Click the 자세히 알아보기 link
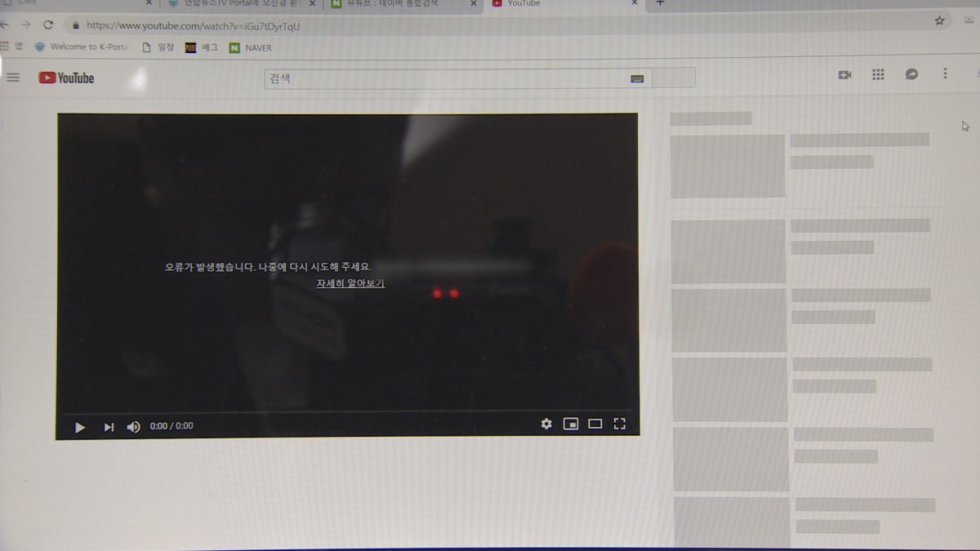Screen dimensions: 980x551 coord(350,283)
